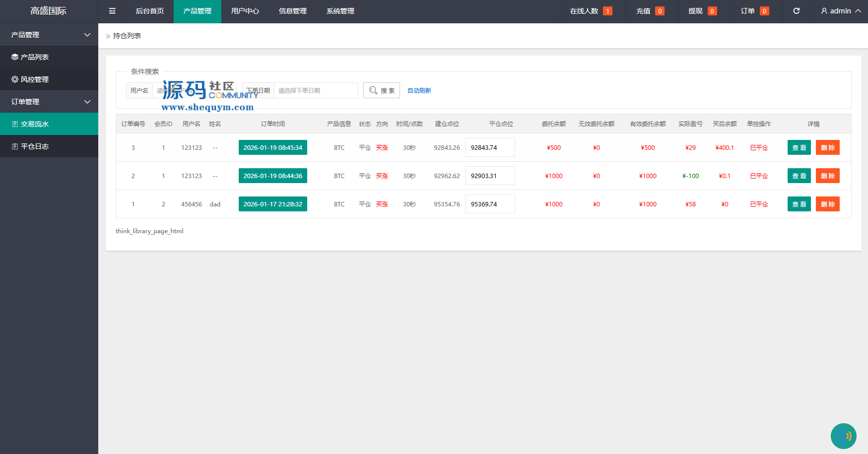Switch to the 用户中心 top tab
This screenshot has width=868, height=454.
tap(245, 11)
